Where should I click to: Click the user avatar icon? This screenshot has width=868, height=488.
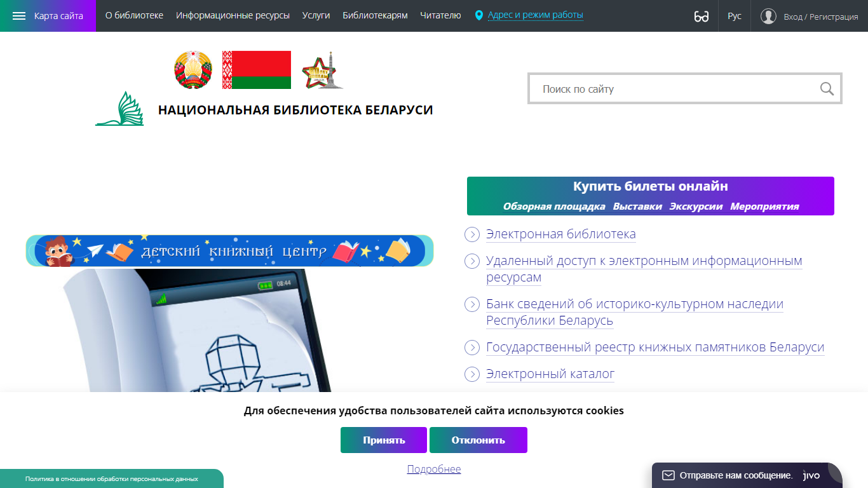point(768,16)
